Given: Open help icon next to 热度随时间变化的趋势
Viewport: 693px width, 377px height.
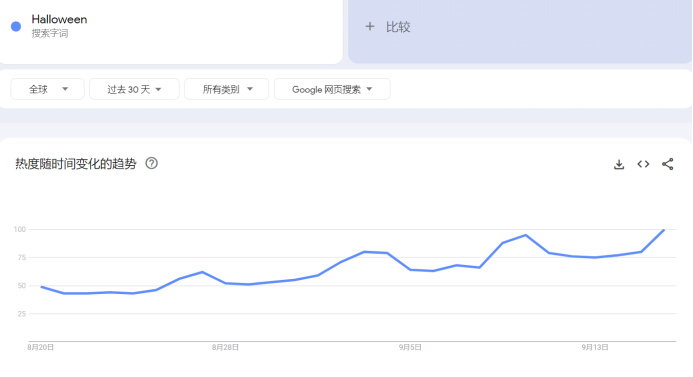Looking at the screenshot, I should pyautogui.click(x=152, y=164).
